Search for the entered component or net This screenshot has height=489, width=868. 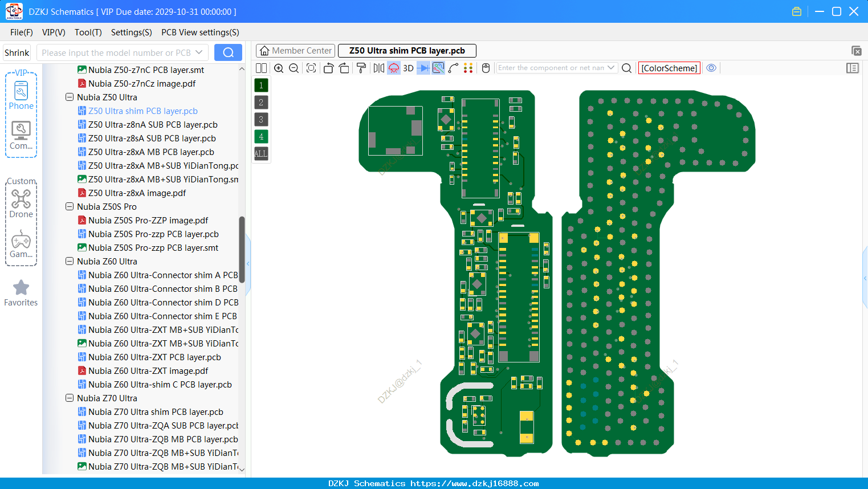(626, 68)
